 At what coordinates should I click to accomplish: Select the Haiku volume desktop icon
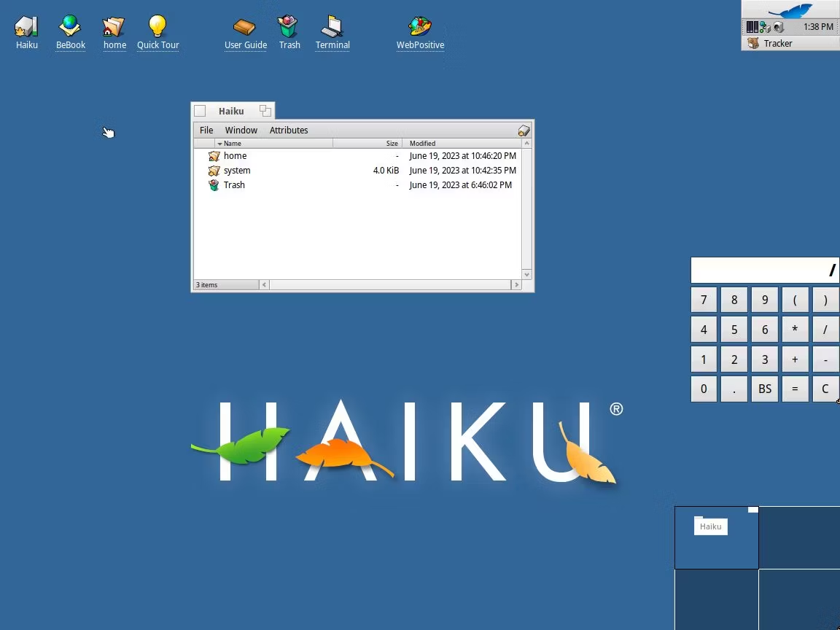coord(26,26)
